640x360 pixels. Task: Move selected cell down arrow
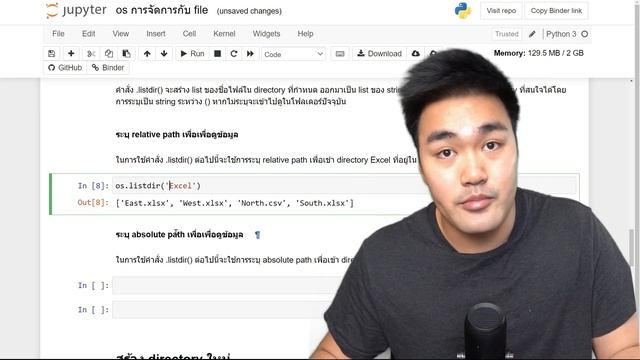point(164,53)
